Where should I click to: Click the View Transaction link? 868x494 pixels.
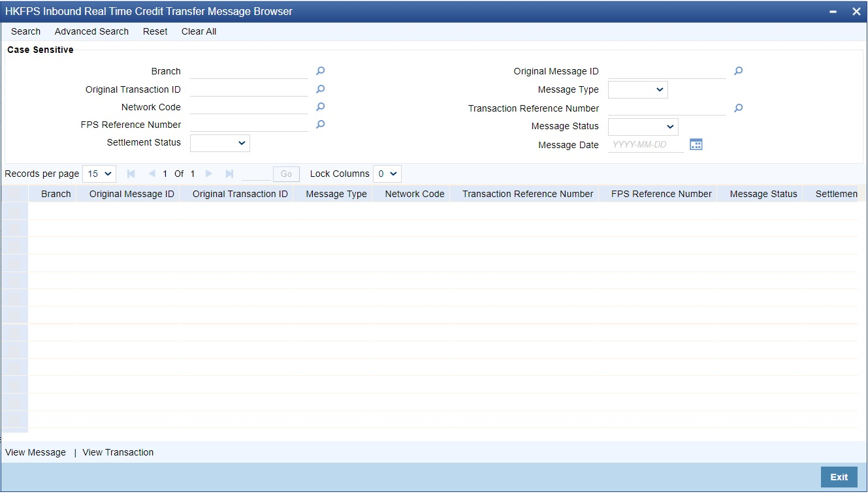click(118, 452)
